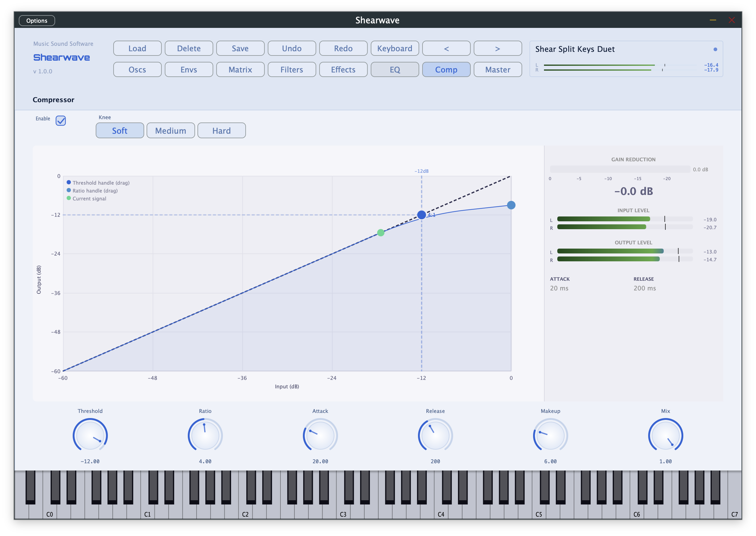
Task: Click the large -0.0 dB readout
Action: point(633,191)
